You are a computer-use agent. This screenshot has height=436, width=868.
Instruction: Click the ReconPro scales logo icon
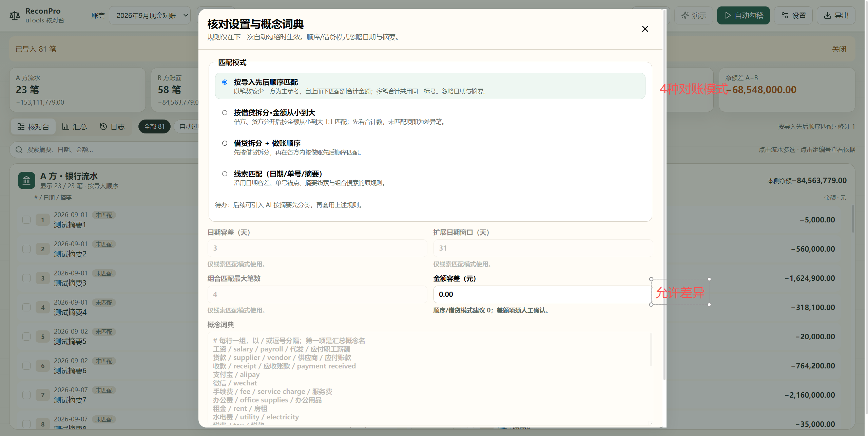click(x=15, y=16)
